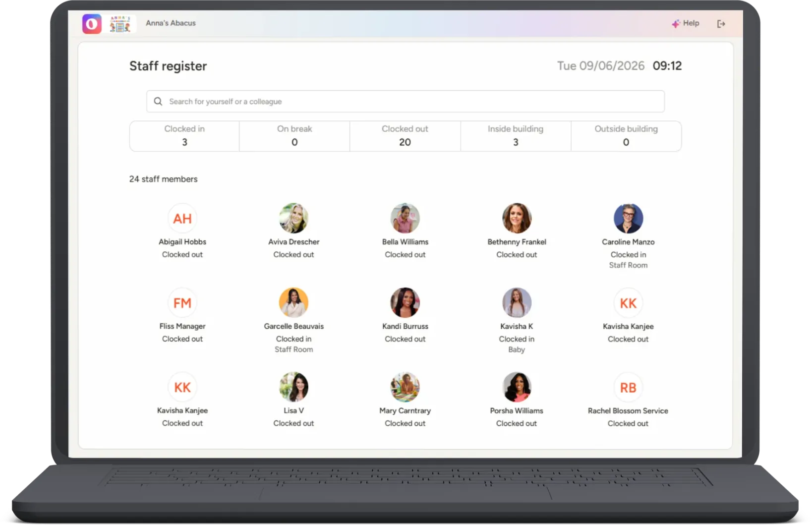
Task: Select the Kavisha K staff photo
Action: pyautogui.click(x=517, y=302)
